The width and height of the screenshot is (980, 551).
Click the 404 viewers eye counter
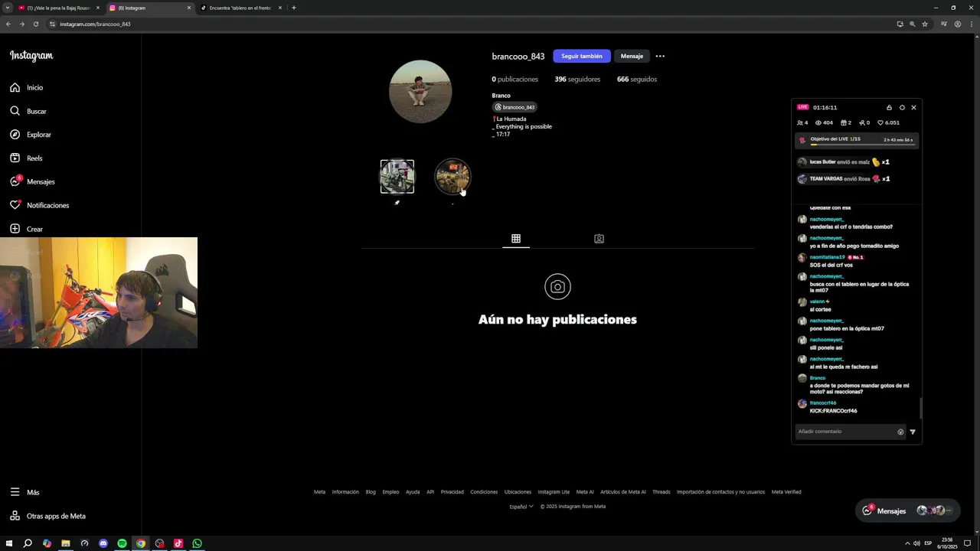(x=825, y=122)
